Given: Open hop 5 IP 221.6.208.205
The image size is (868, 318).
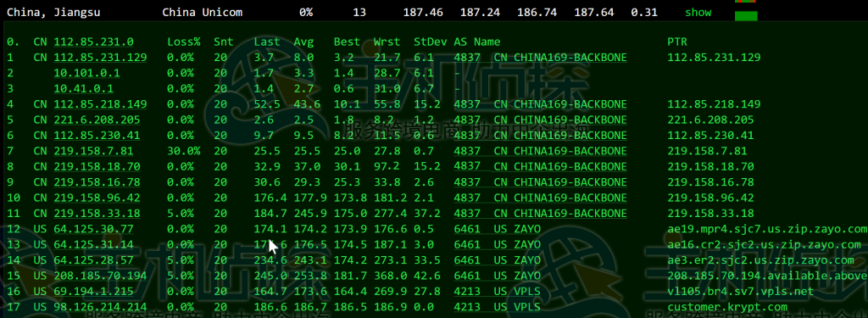Looking at the screenshot, I should tap(97, 120).
